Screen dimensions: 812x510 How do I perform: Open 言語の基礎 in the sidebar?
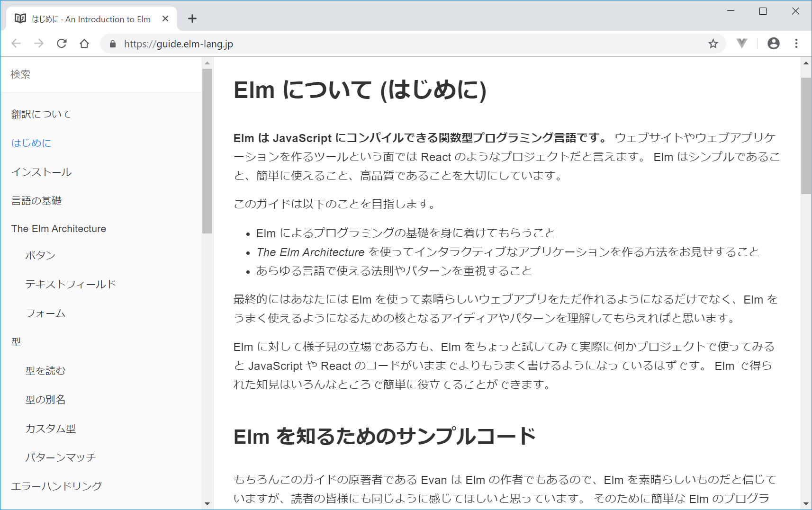[36, 201]
